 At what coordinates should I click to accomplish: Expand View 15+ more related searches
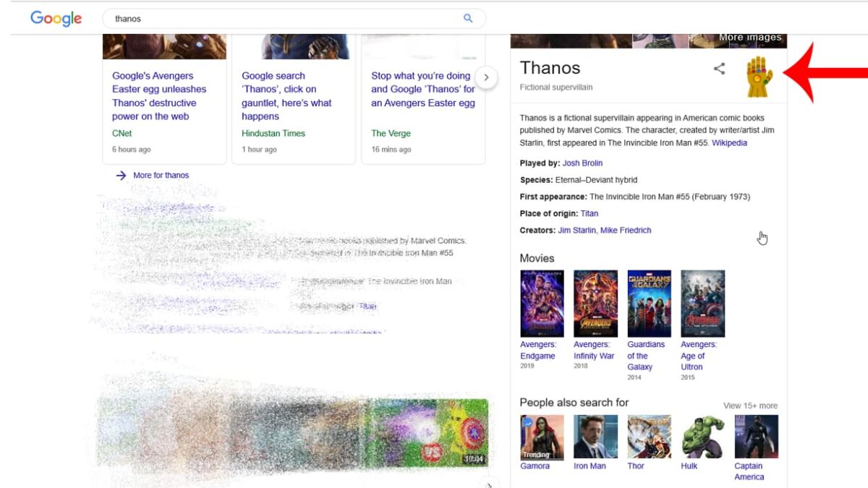[750, 406]
